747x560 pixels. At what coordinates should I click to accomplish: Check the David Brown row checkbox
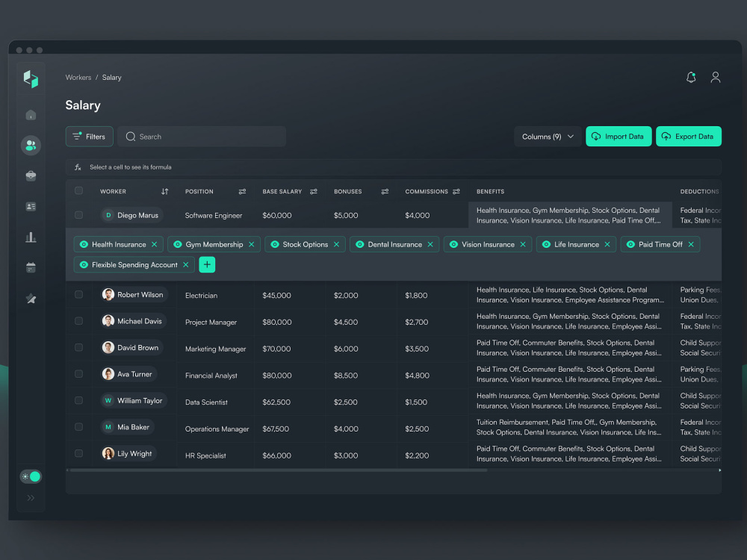coord(78,348)
